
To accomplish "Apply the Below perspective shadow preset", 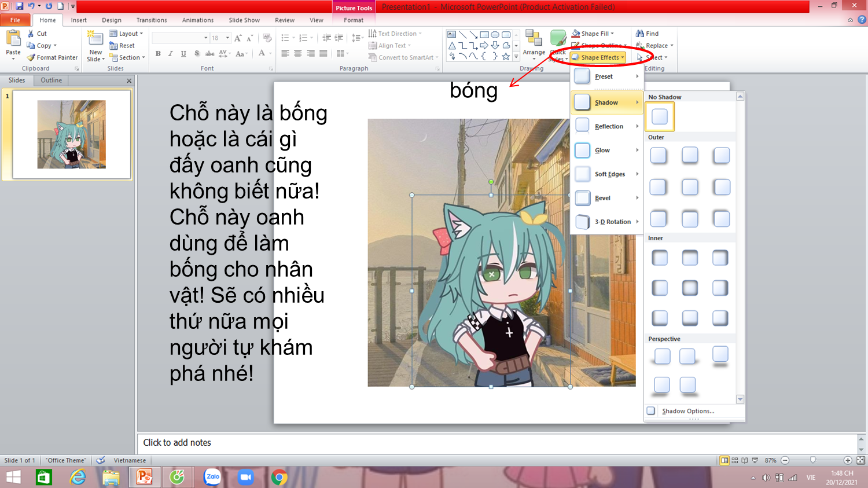I will (x=720, y=356).
